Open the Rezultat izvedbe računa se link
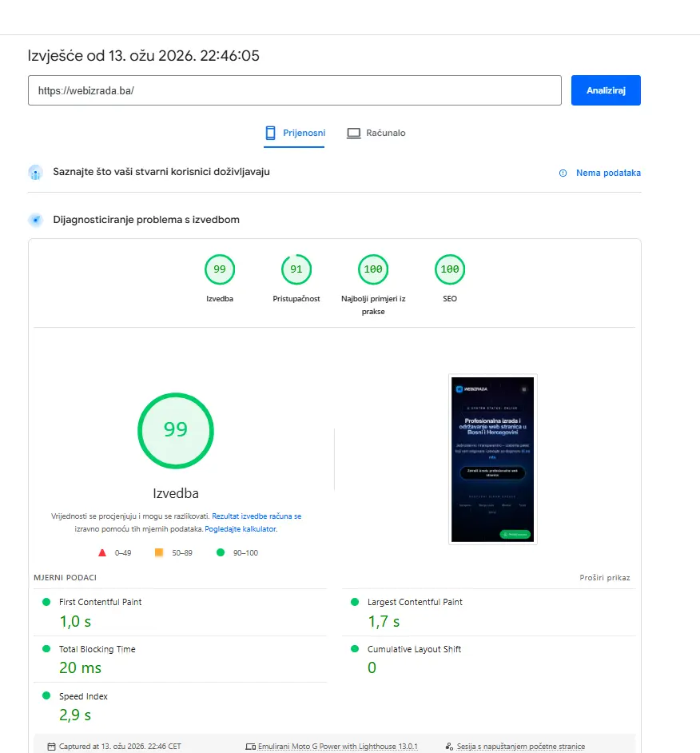Screen dimensions: 700x753 (x=257, y=516)
